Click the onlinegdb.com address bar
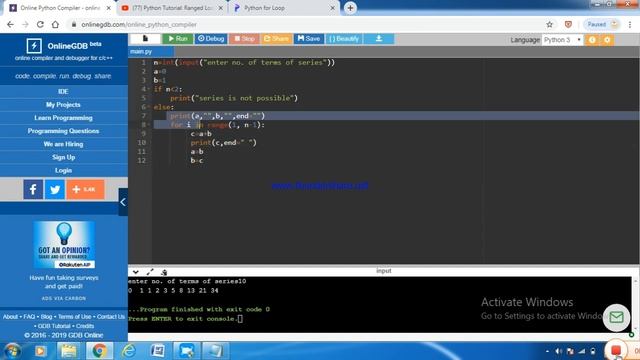The height and width of the screenshot is (360, 640). coord(306,24)
